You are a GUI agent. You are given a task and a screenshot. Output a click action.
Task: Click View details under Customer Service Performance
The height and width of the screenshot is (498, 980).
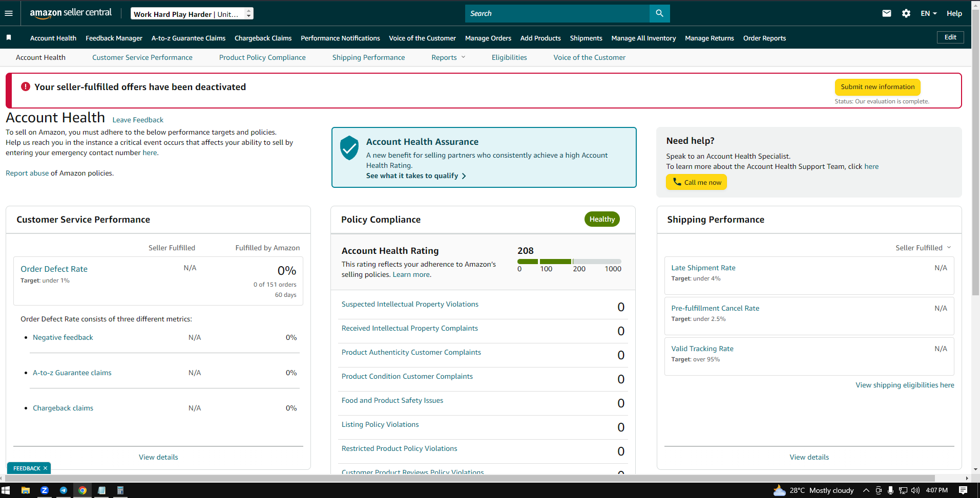[158, 457]
